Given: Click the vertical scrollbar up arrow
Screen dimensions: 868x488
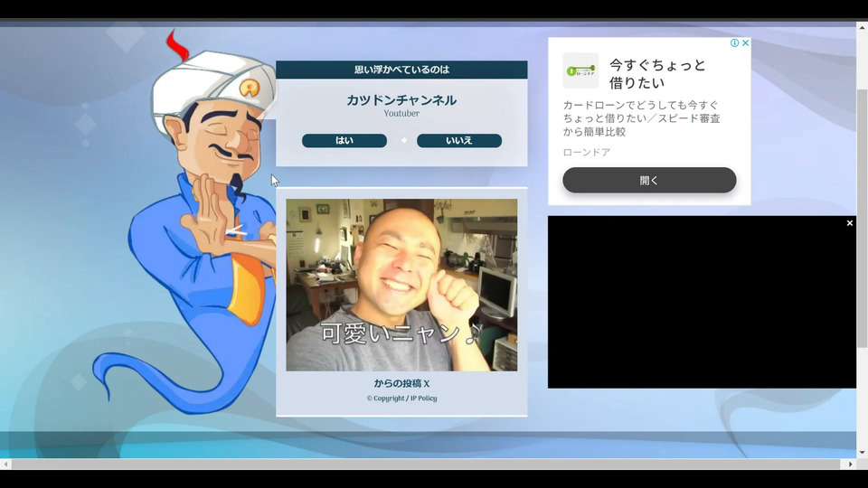Looking at the screenshot, I should tap(862, 26).
